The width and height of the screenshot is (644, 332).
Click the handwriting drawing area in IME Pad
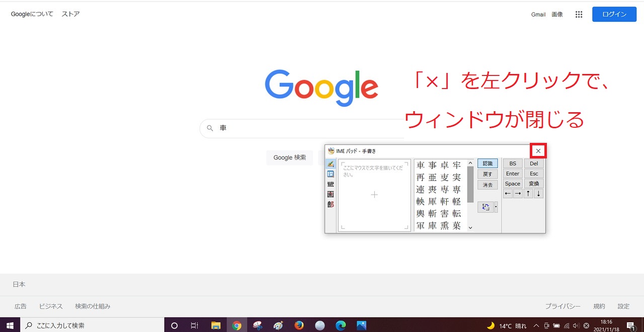(x=374, y=195)
